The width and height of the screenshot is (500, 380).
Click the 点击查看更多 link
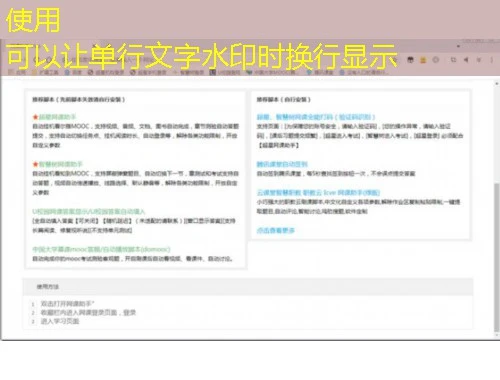click(x=276, y=230)
